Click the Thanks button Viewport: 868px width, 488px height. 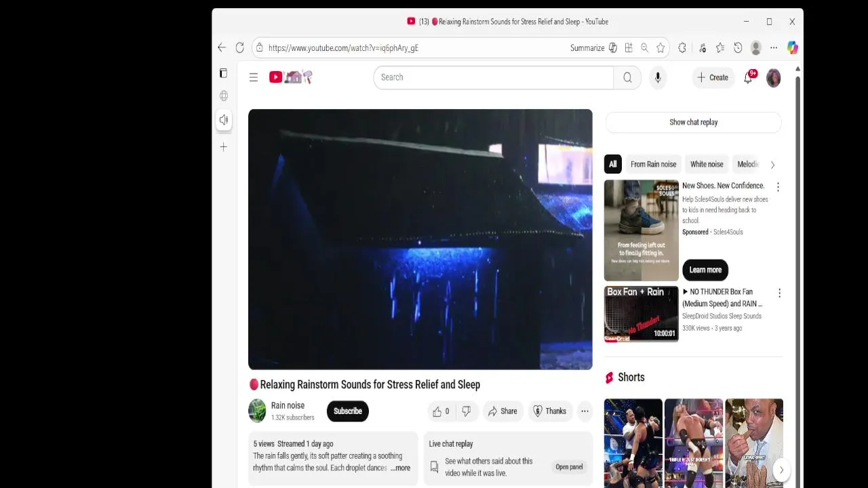(549, 411)
